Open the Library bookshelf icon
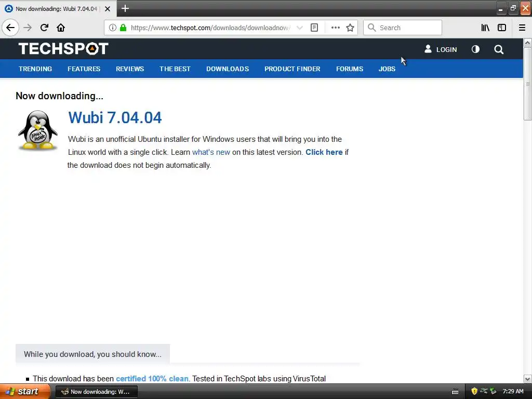 (x=485, y=28)
